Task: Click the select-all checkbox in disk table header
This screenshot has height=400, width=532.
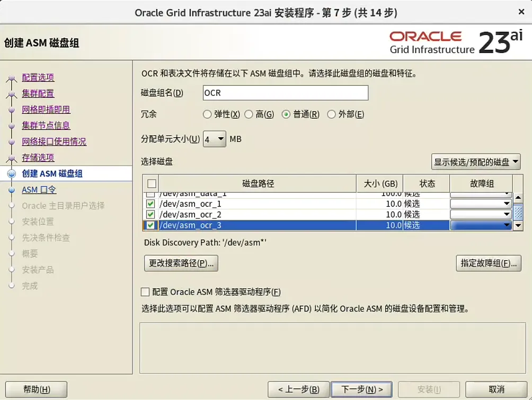Action: point(150,183)
